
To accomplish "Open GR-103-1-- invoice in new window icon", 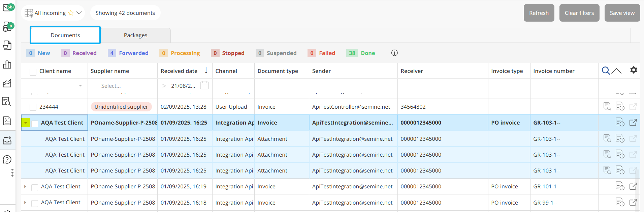I will [x=633, y=122].
